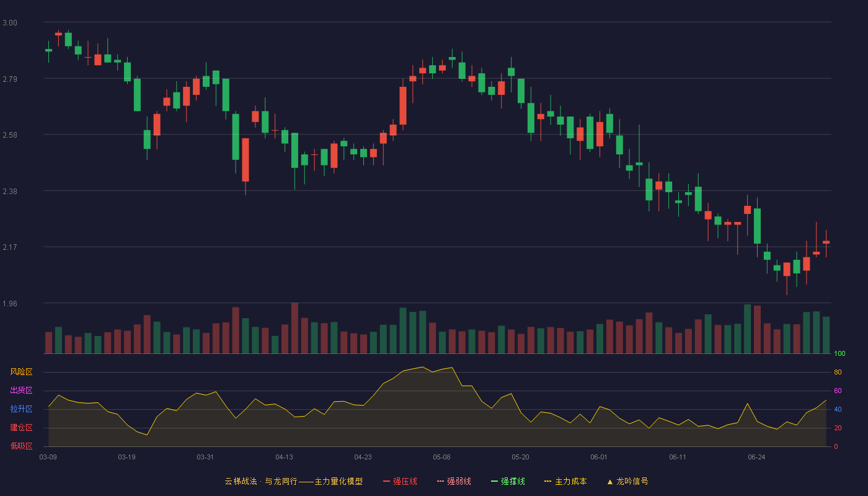Click the 2.79 price axis label

(10, 79)
